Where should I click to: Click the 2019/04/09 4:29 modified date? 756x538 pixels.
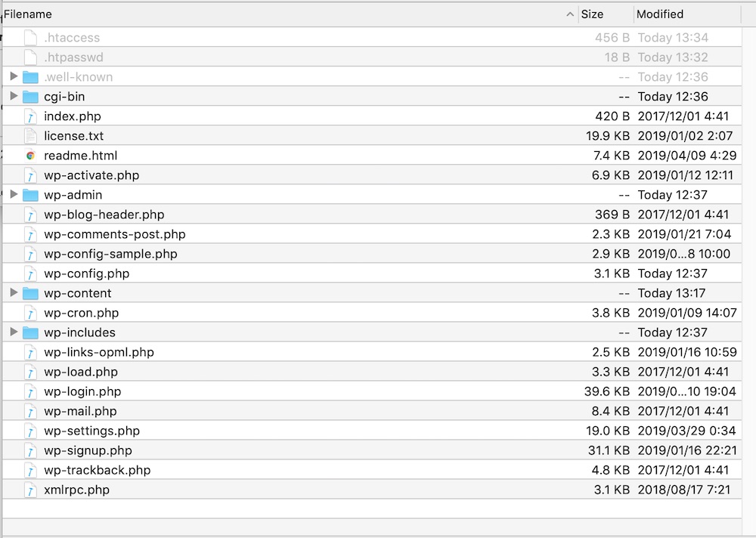pyautogui.click(x=687, y=156)
